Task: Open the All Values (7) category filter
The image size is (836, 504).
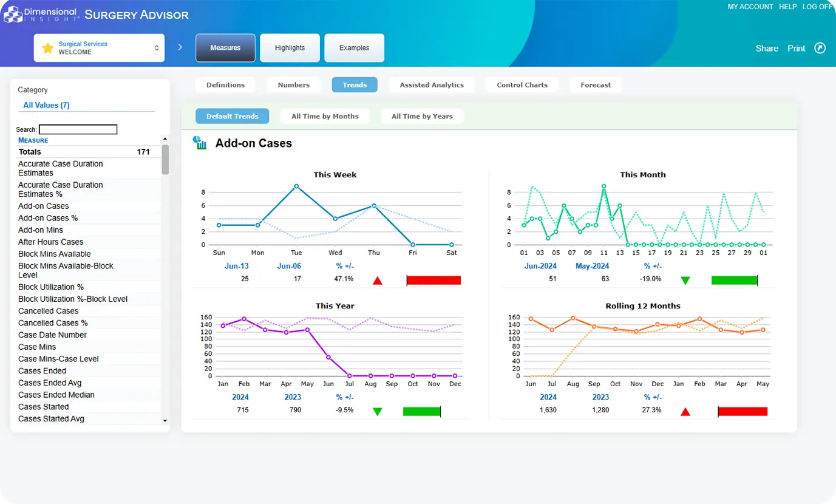Action: click(x=46, y=105)
